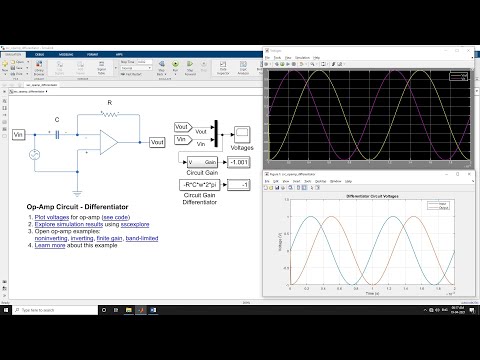
Task: Toggle the Insert Legend button in the figure toolbar
Action: (x=304, y=188)
